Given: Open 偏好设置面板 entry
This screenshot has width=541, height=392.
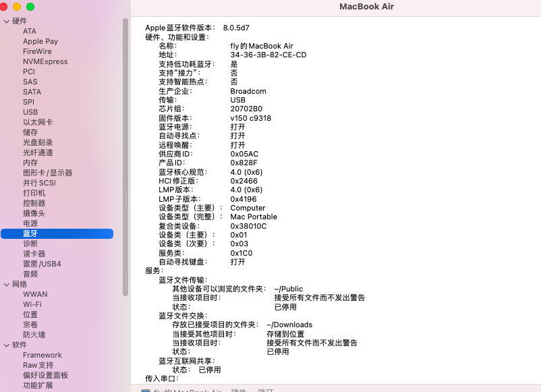Looking at the screenshot, I should click(x=46, y=375).
